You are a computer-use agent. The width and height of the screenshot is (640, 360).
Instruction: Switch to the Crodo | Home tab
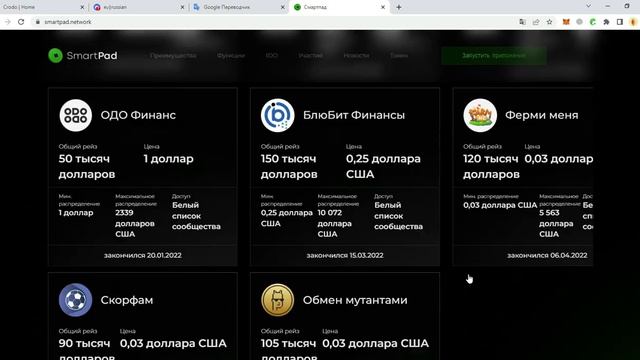42,7
